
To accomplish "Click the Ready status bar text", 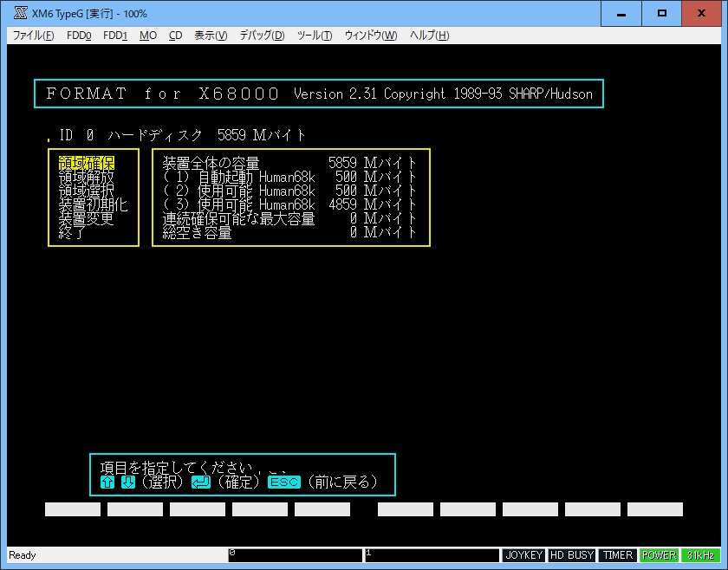I will [23, 555].
